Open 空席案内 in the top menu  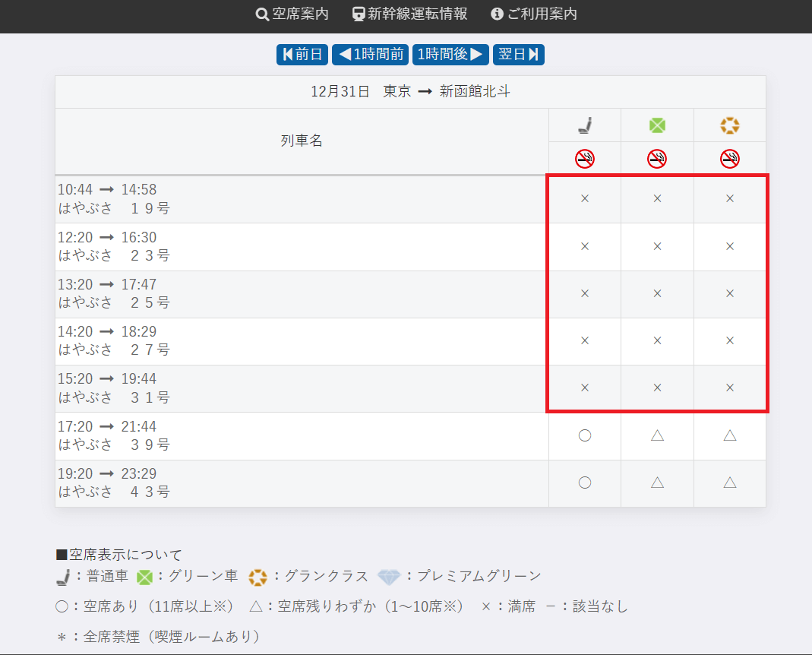click(292, 14)
